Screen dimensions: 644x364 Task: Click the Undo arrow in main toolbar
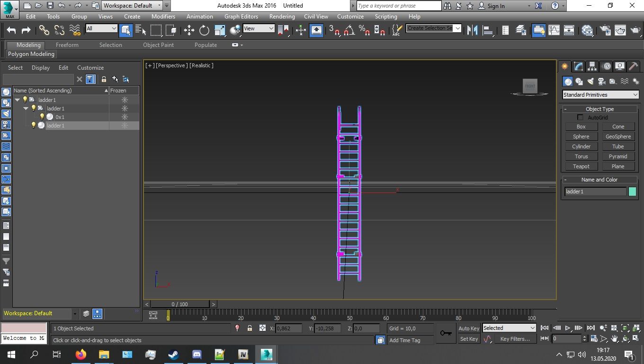tap(11, 30)
